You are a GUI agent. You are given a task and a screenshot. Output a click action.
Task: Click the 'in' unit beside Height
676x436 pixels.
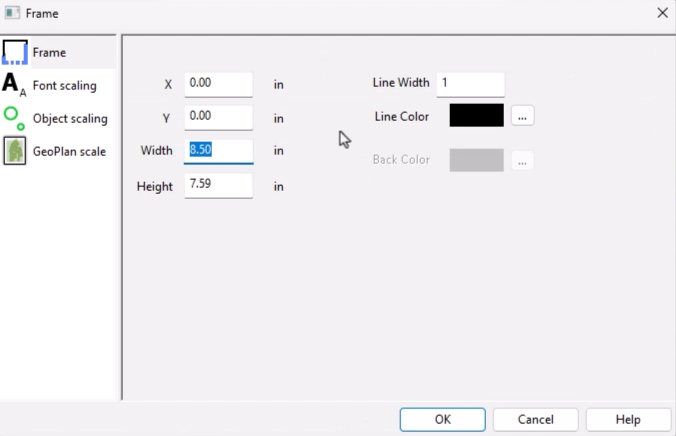tap(279, 187)
